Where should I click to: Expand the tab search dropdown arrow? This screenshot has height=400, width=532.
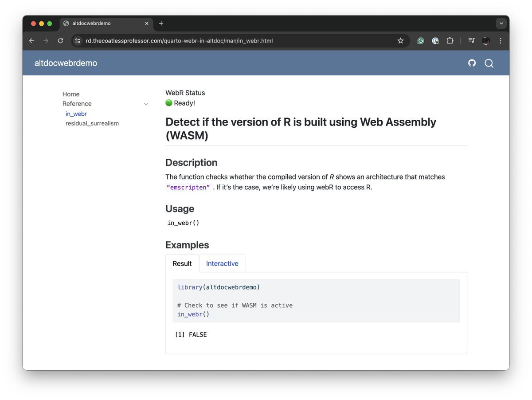click(x=501, y=24)
